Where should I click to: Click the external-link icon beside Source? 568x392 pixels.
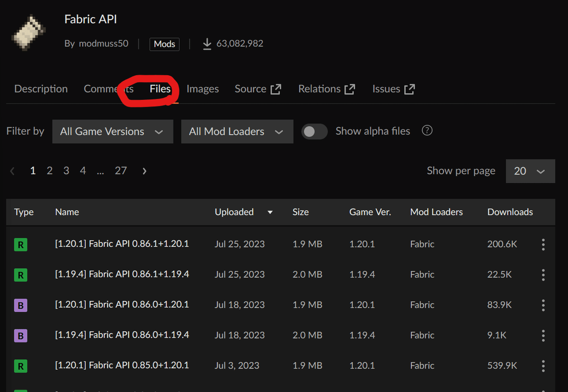point(275,89)
